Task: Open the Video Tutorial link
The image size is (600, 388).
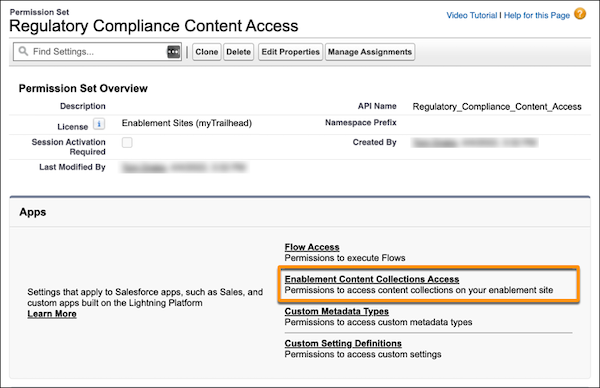Action: click(471, 15)
